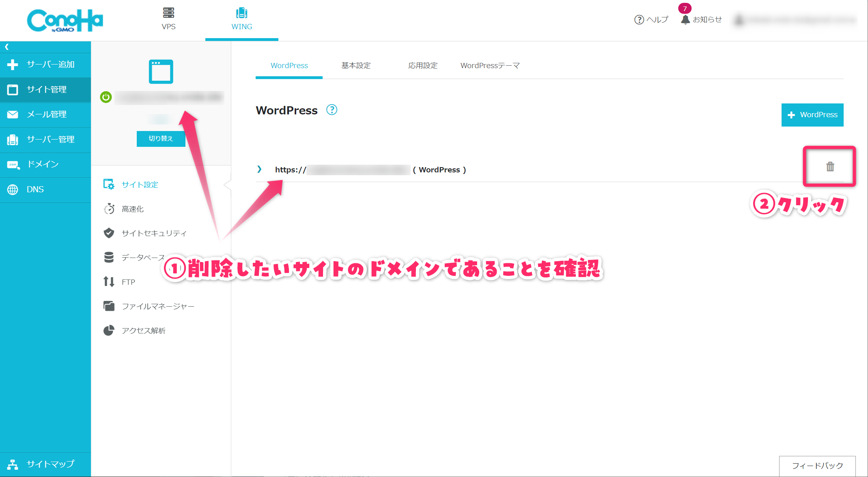This screenshot has width=868, height=477.
Task: Collapse the left sidebar with the arrow
Action: click(6, 47)
